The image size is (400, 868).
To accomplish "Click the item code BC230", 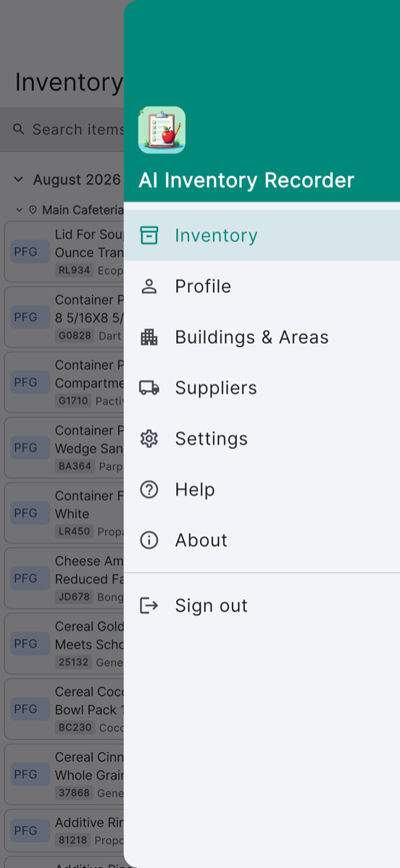I will (75, 728).
